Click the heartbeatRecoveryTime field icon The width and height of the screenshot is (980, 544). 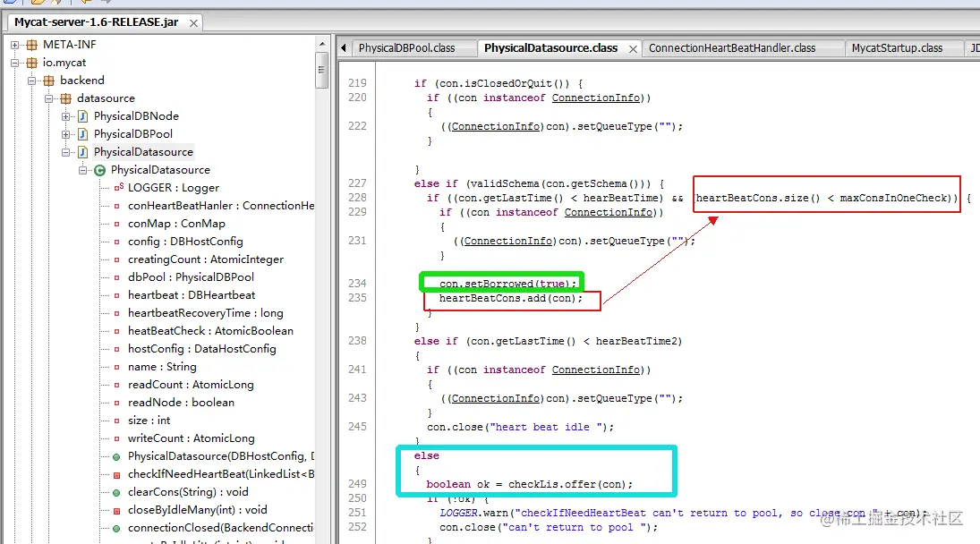117,313
